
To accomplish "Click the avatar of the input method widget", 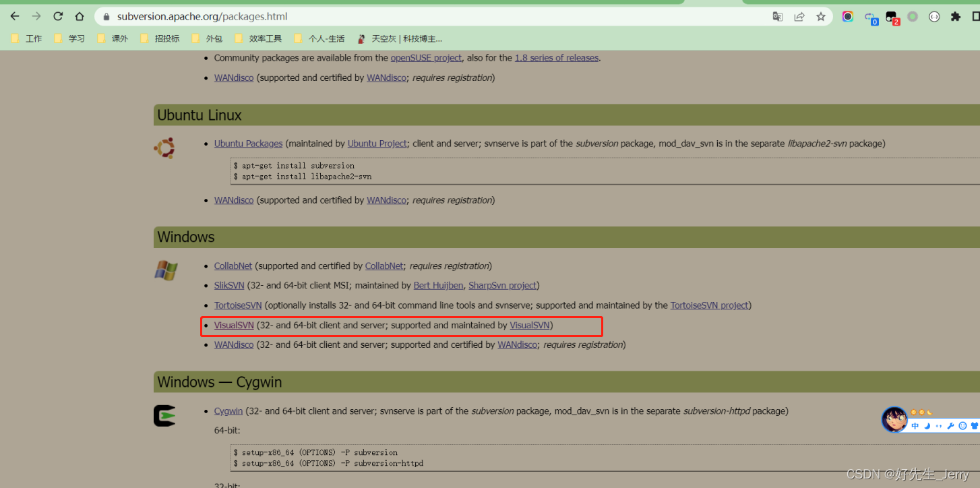I will click(894, 419).
